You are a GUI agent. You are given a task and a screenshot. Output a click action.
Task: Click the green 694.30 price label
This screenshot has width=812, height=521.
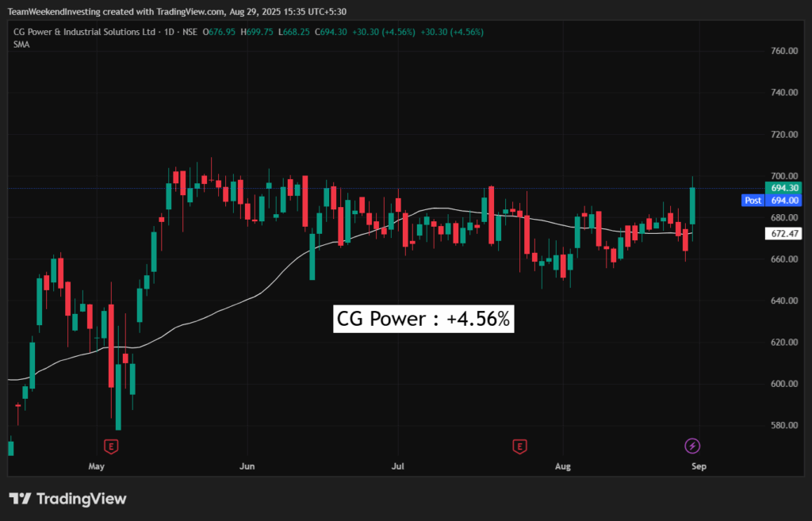pyautogui.click(x=783, y=188)
